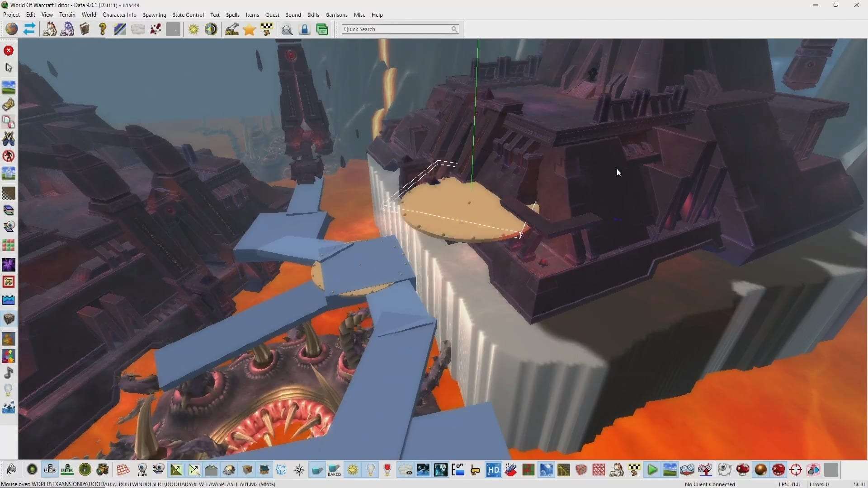Toggle the BAKED lighting mode button
868x488 pixels.
334,470
